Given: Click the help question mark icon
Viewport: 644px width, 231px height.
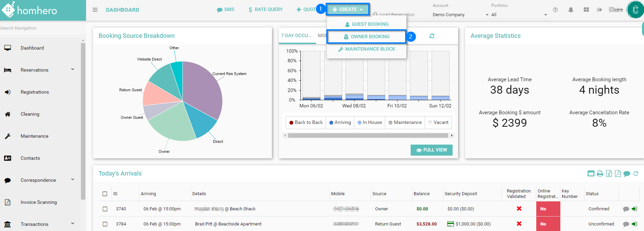Looking at the screenshot, I should click(x=555, y=10).
